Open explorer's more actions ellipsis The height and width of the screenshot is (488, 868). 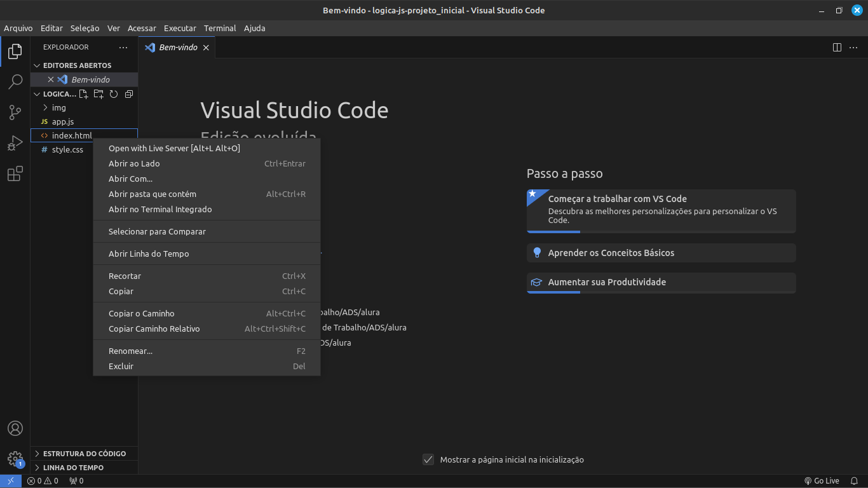click(x=123, y=47)
